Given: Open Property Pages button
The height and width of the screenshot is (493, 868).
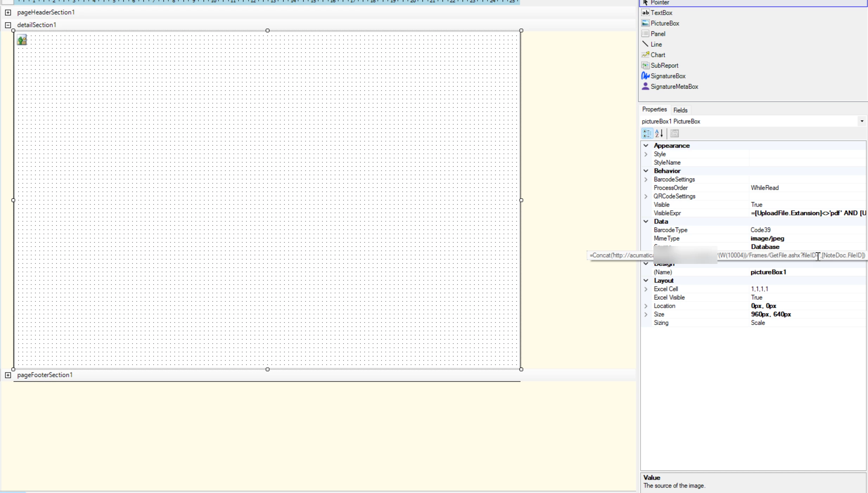Looking at the screenshot, I should 674,134.
